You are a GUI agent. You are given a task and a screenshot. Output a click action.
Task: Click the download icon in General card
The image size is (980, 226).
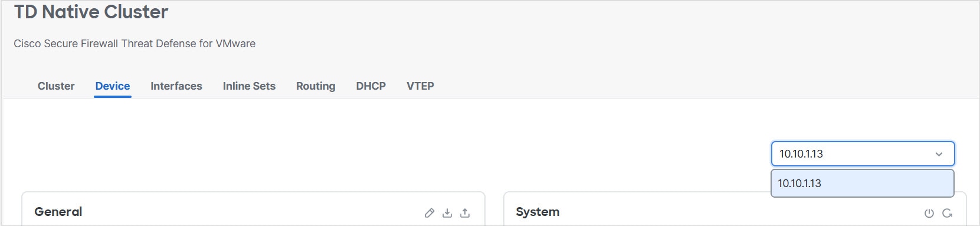[x=447, y=213]
